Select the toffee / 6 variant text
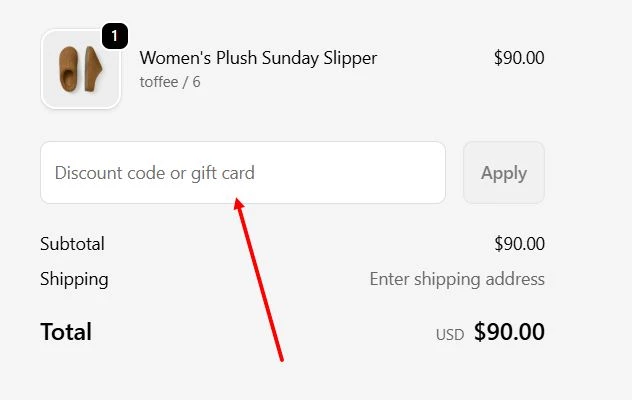The image size is (632, 400). [x=170, y=81]
